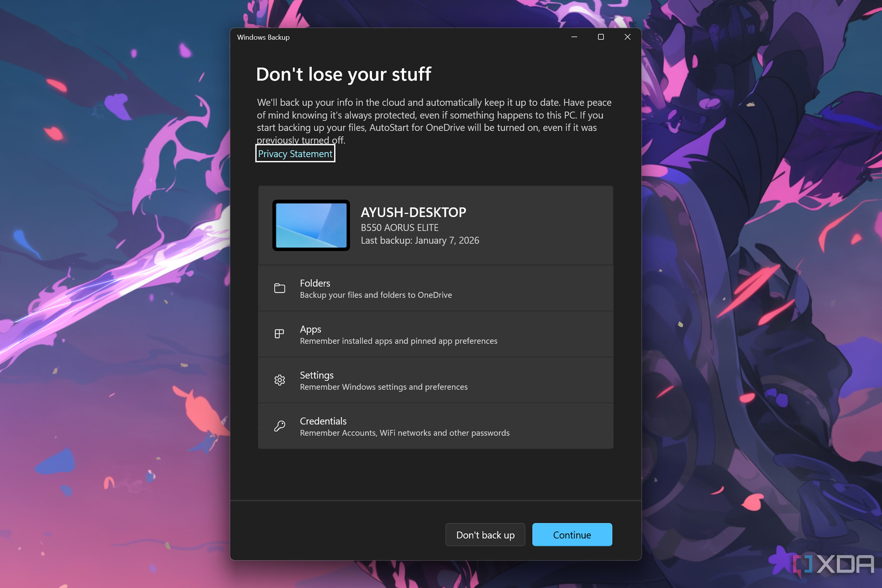Expand the Settings backup row
The image size is (882, 588).
click(435, 380)
